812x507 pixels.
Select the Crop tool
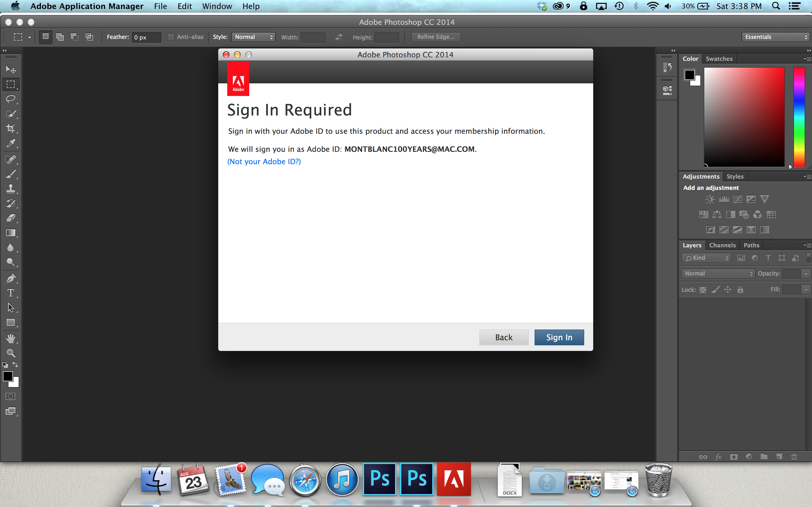point(10,129)
